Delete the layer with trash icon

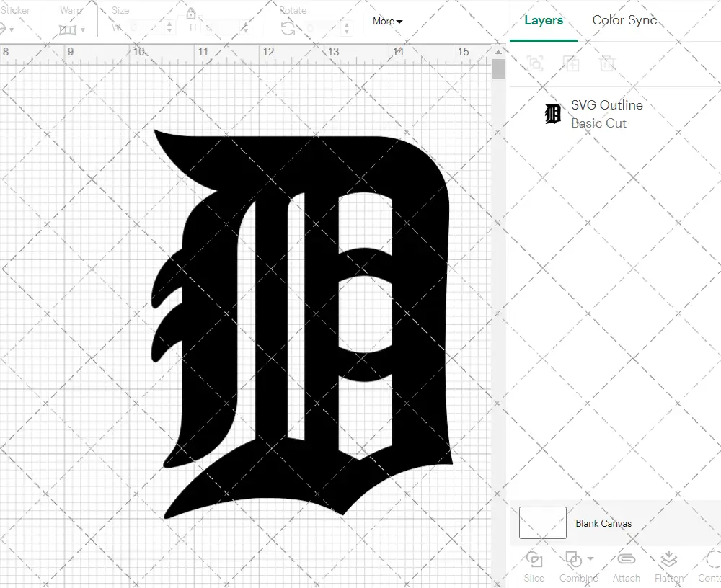pyautogui.click(x=607, y=63)
